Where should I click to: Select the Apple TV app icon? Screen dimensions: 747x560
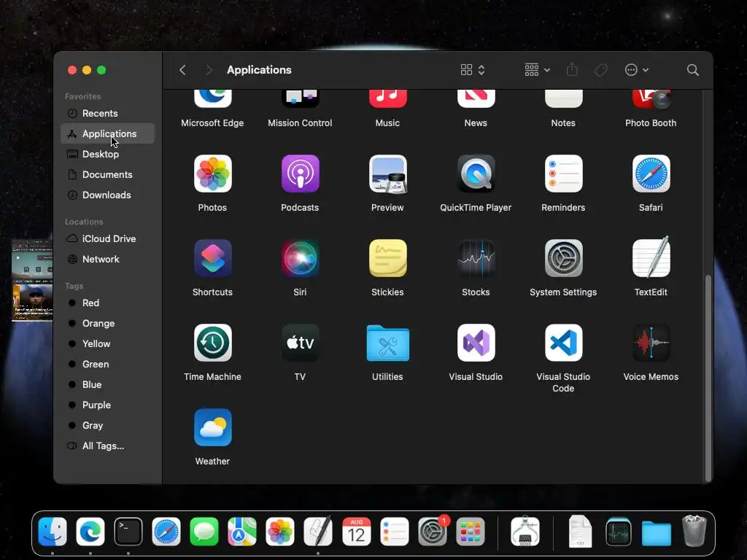pyautogui.click(x=300, y=343)
